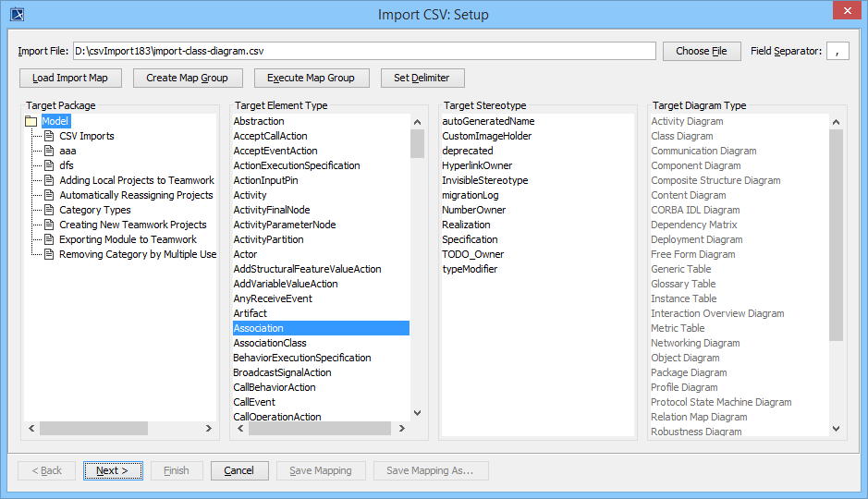The height and width of the screenshot is (499, 868).
Task: Click the Field Separator input box
Action: (837, 51)
